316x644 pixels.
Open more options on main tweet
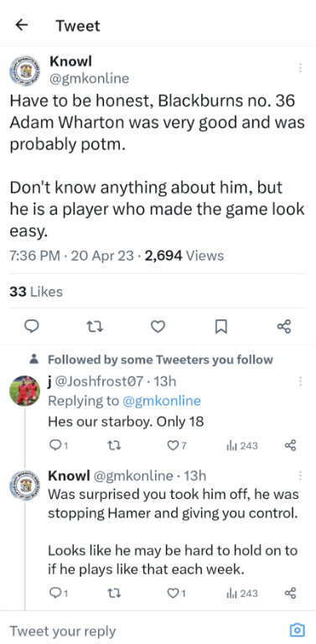point(300,68)
